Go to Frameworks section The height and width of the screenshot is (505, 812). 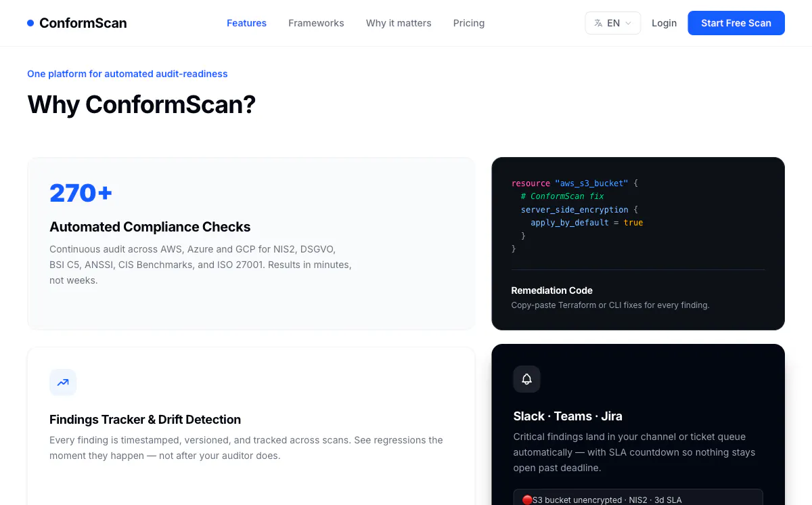click(x=316, y=23)
